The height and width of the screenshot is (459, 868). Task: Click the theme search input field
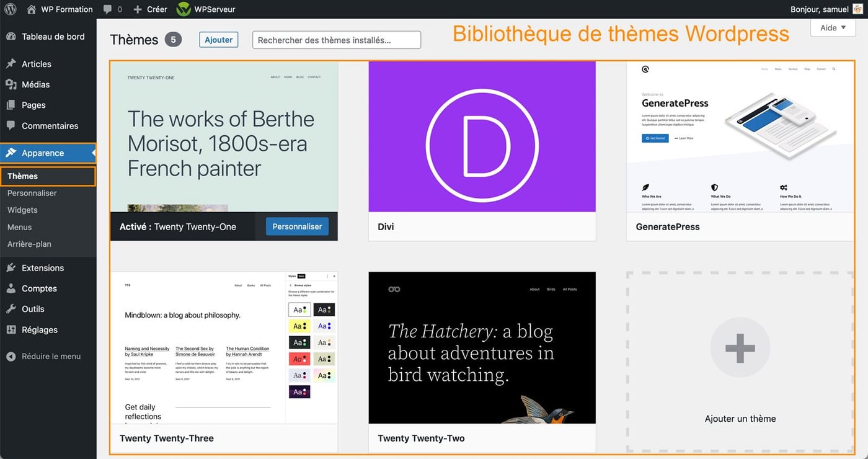(337, 39)
